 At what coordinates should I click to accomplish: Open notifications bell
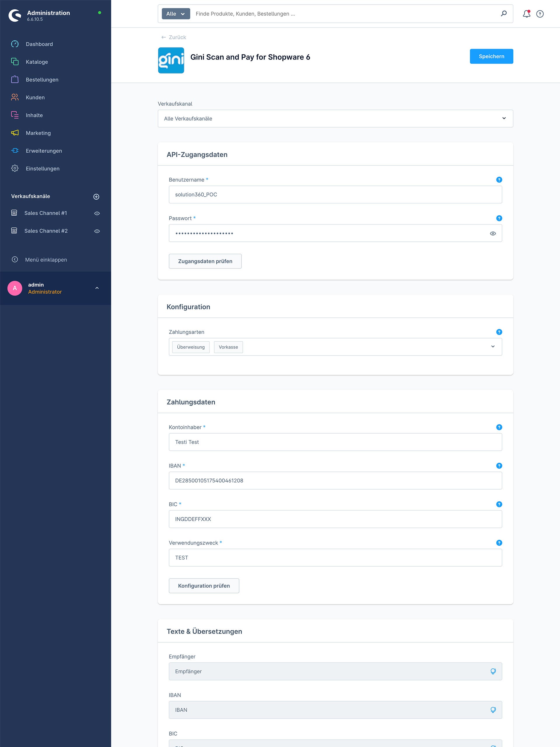tap(526, 14)
